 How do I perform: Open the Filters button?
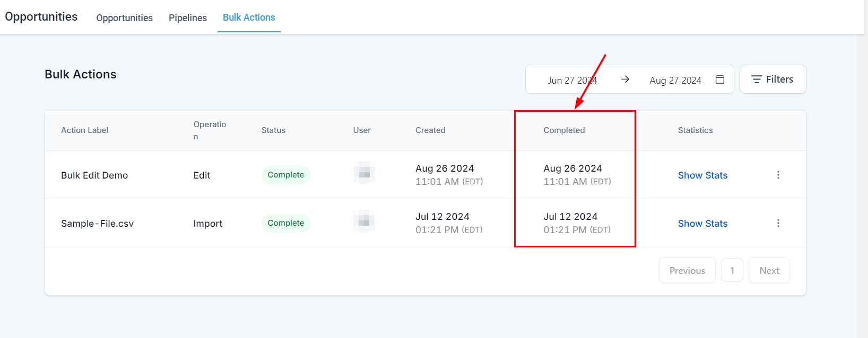pos(772,79)
